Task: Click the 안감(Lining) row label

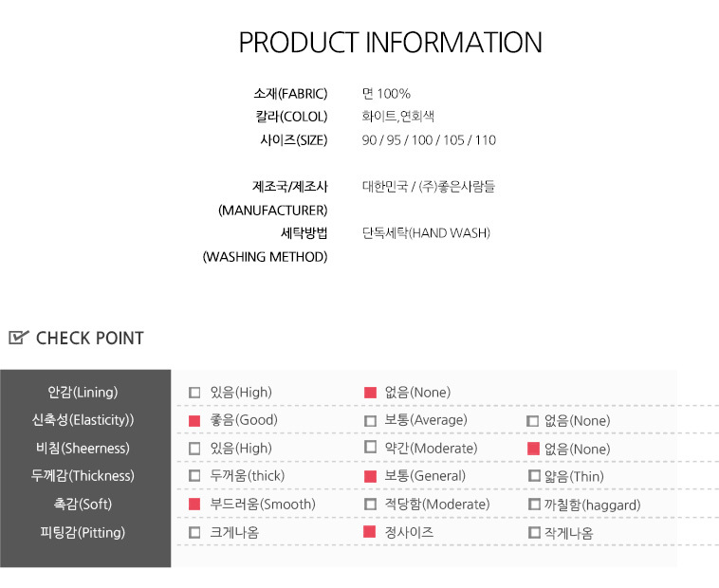Action: tap(83, 393)
